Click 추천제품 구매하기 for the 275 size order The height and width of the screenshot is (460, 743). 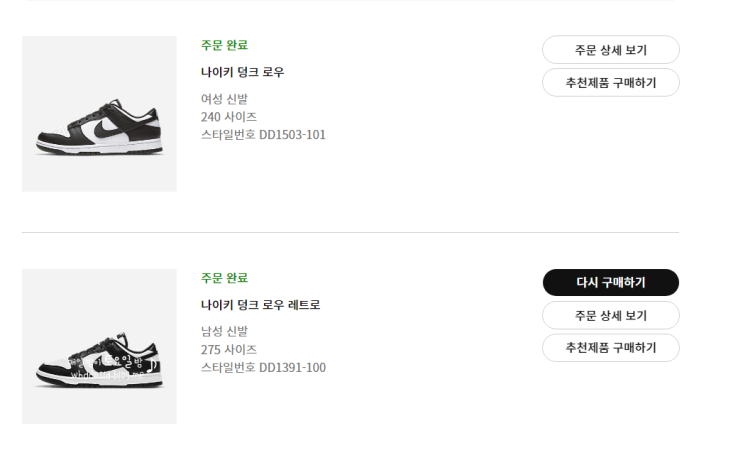(x=610, y=348)
